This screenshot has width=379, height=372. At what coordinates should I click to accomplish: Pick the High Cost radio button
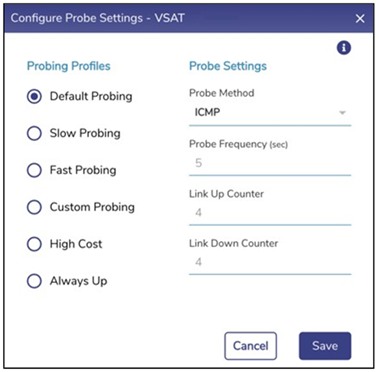[x=34, y=244]
